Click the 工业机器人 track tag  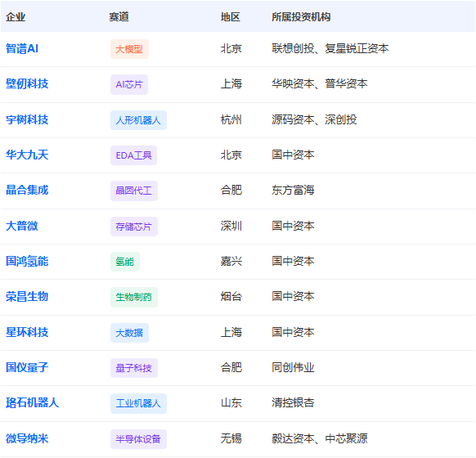[138, 404]
